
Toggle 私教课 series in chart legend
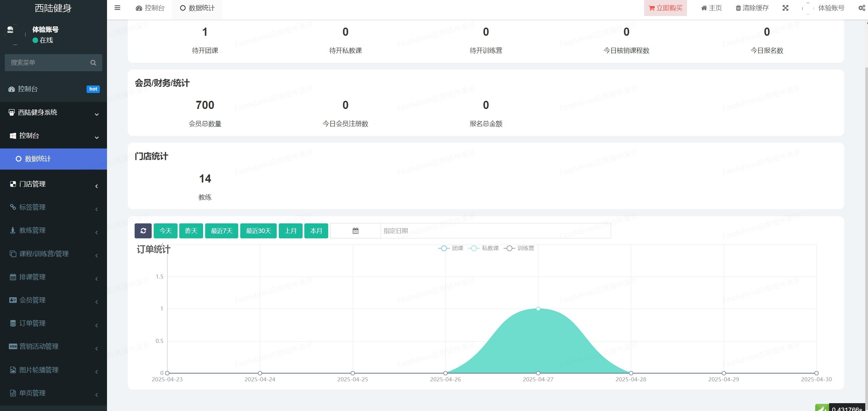(x=484, y=248)
